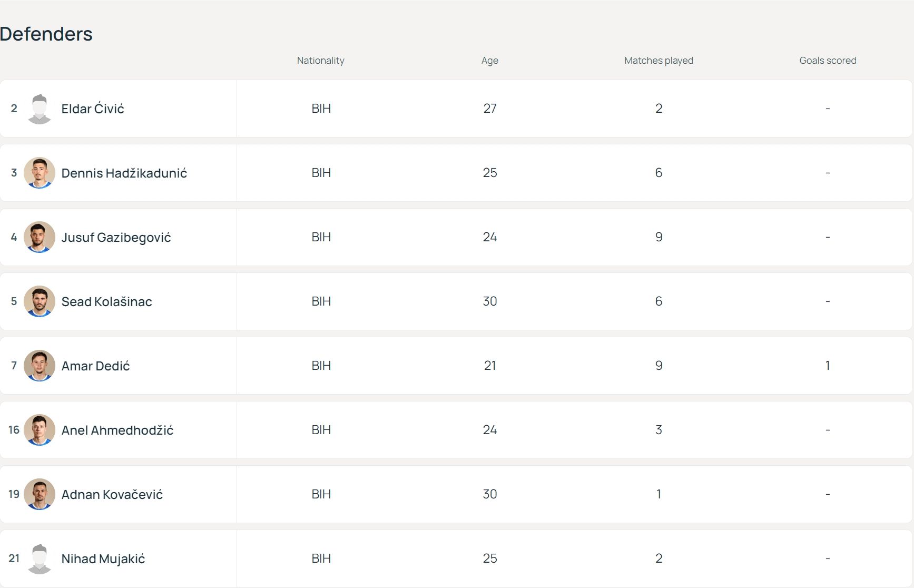914x588 pixels.
Task: Click Eldar Ćivić's placeholder avatar icon
Action: (40, 109)
